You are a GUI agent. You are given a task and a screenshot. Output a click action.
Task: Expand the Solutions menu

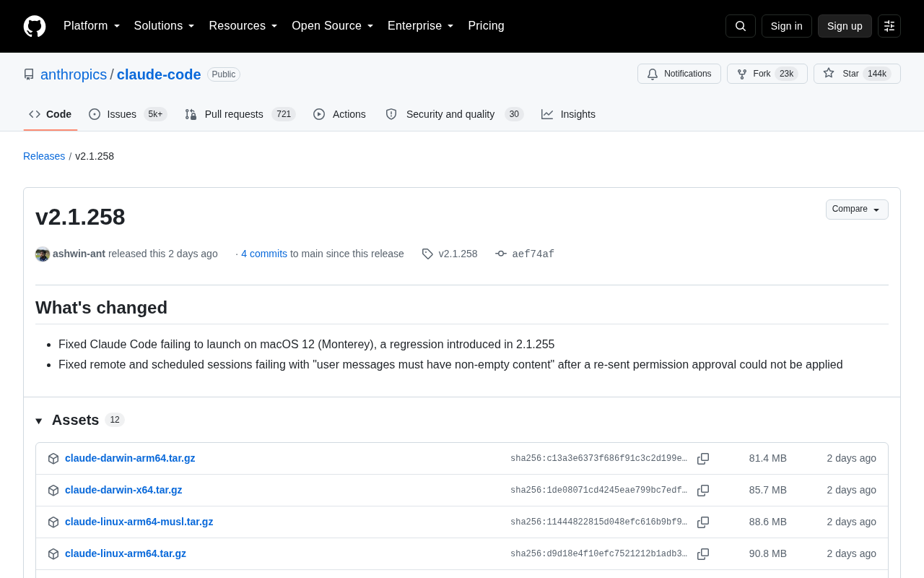tap(164, 26)
